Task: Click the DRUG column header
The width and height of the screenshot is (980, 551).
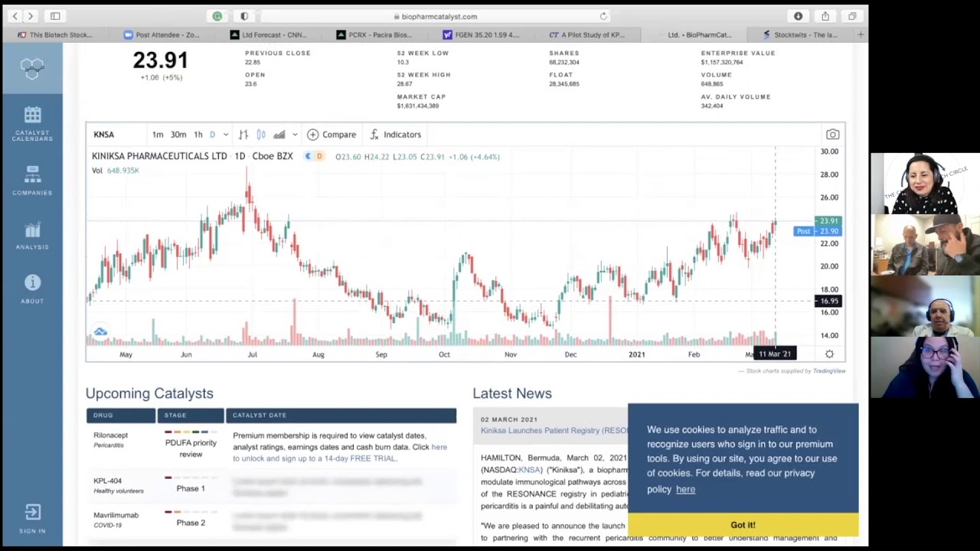Action: tap(120, 416)
